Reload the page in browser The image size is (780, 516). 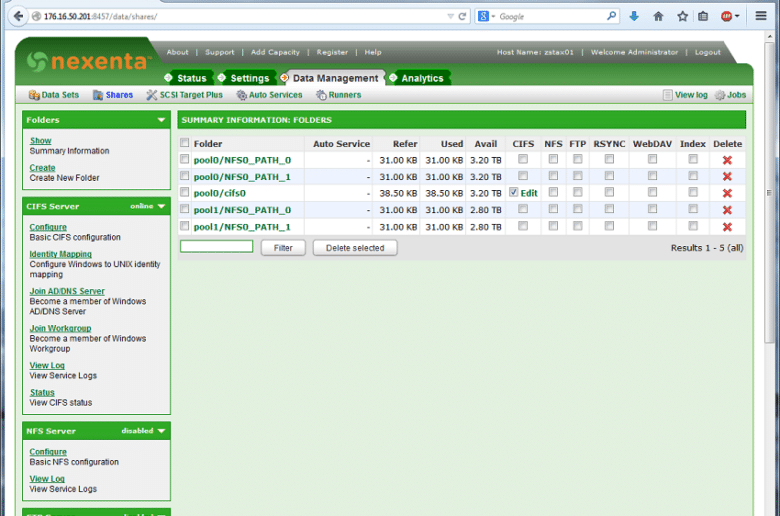(x=462, y=16)
